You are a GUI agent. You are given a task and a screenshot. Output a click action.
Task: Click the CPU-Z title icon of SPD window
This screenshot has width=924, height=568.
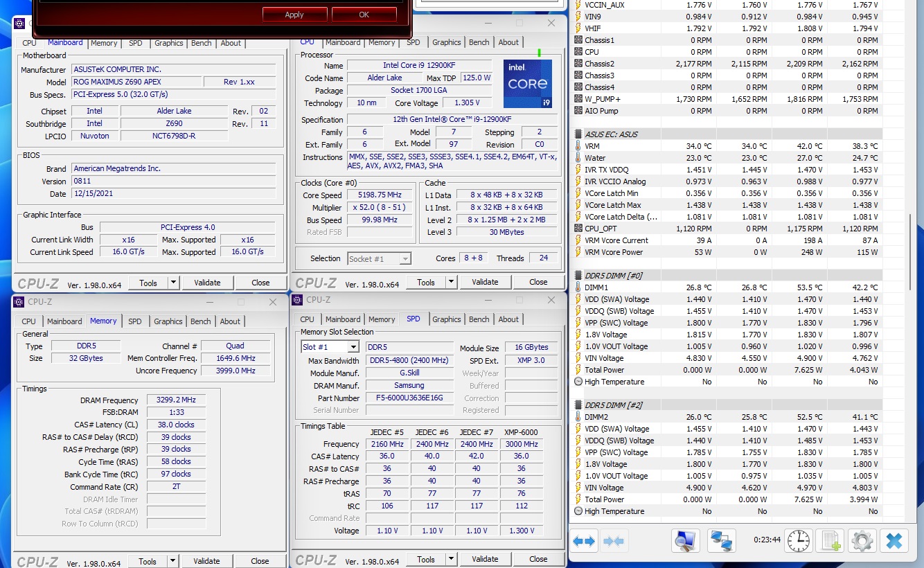[297, 300]
